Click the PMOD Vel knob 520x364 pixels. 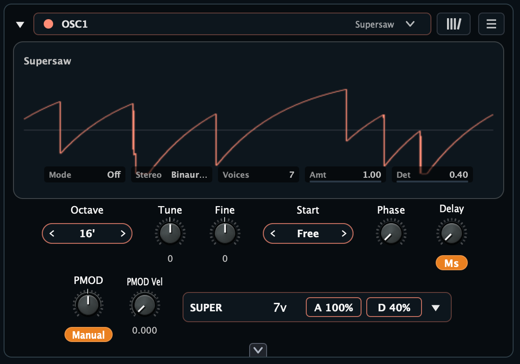pos(144,305)
